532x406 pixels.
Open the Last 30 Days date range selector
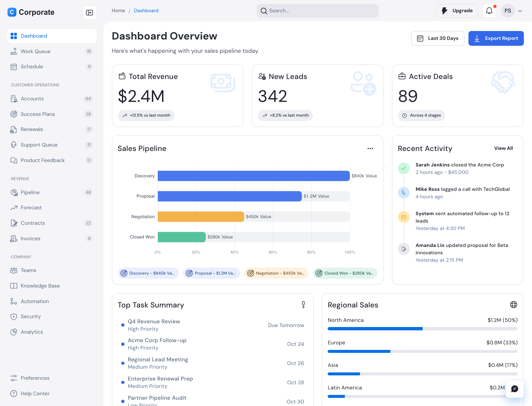(437, 38)
